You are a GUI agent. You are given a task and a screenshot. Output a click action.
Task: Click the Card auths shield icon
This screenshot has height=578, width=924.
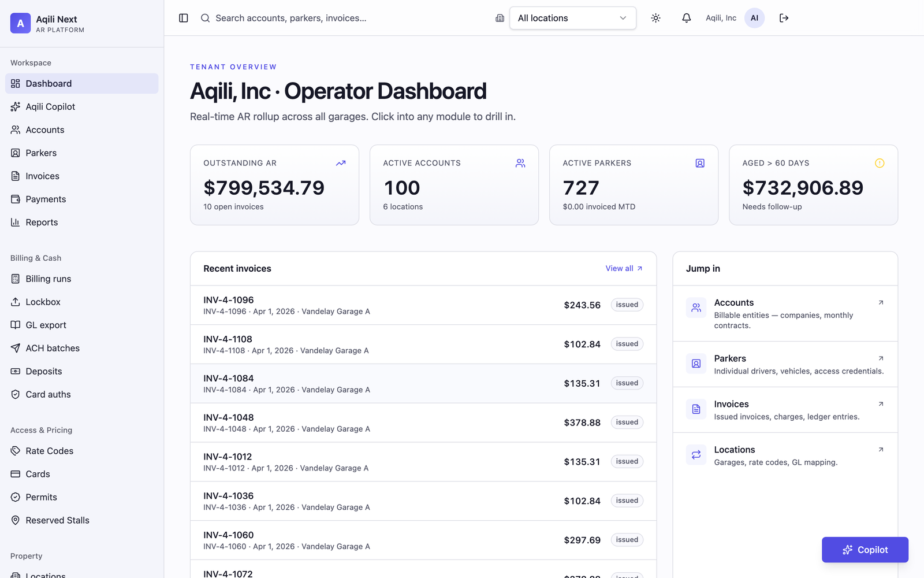coord(16,394)
